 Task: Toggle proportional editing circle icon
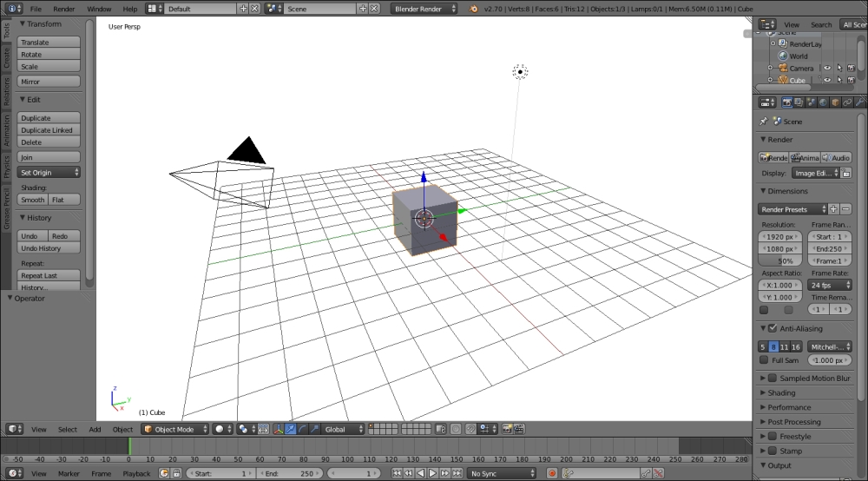coord(456,429)
